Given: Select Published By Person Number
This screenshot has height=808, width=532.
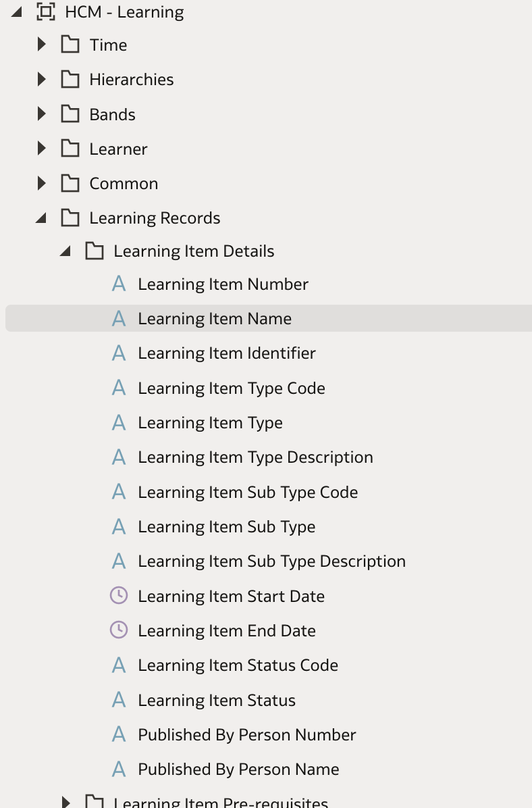Looking at the screenshot, I should point(246,735).
